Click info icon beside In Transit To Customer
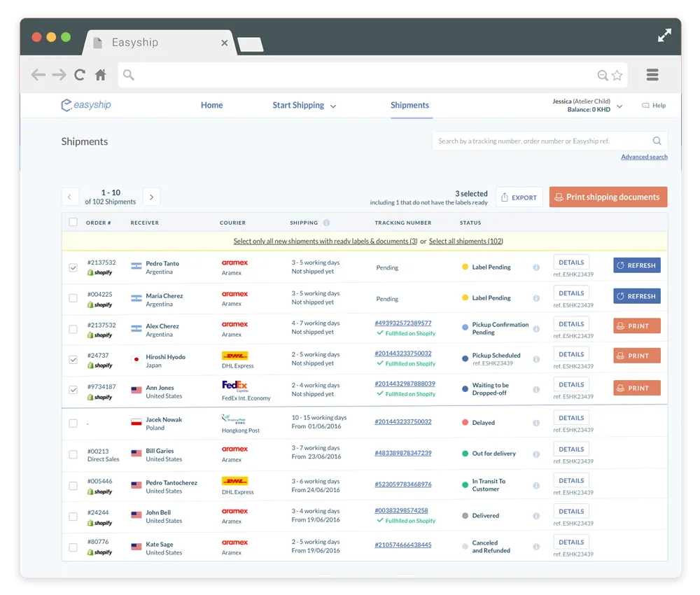 click(x=536, y=485)
